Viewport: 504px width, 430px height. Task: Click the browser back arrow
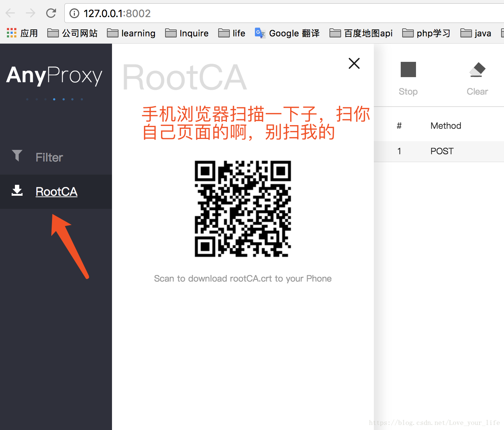(x=10, y=13)
